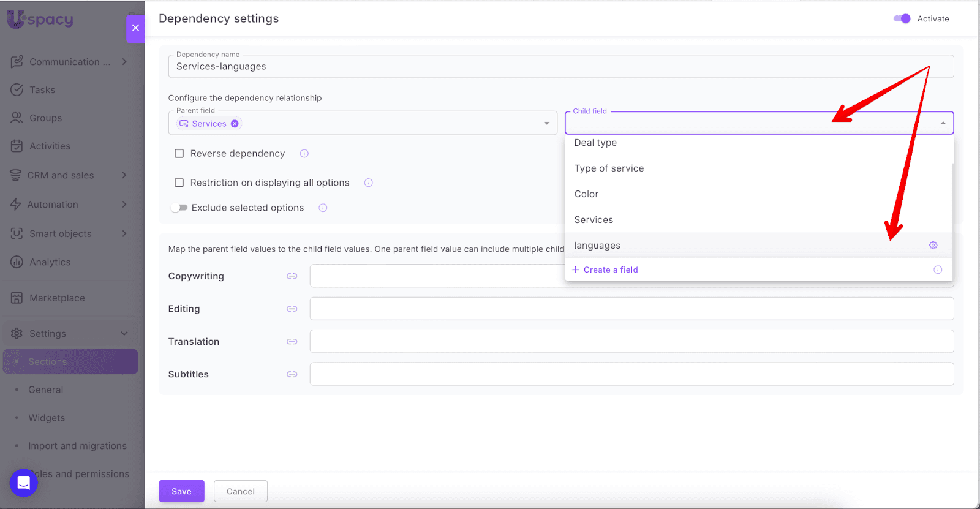Viewport: 980px width, 509px height.
Task: Close the dependency settings panel with X
Action: pyautogui.click(x=135, y=28)
